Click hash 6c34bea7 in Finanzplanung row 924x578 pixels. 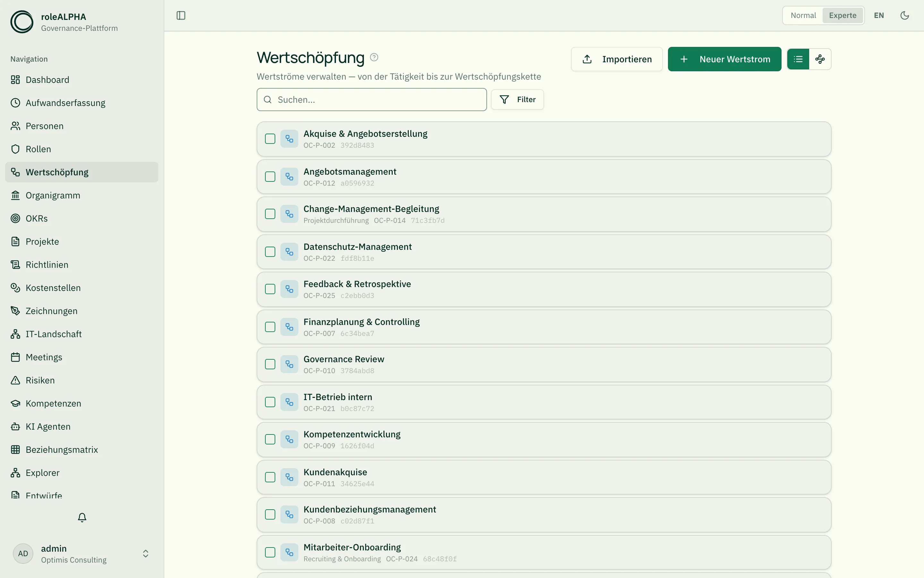(357, 333)
